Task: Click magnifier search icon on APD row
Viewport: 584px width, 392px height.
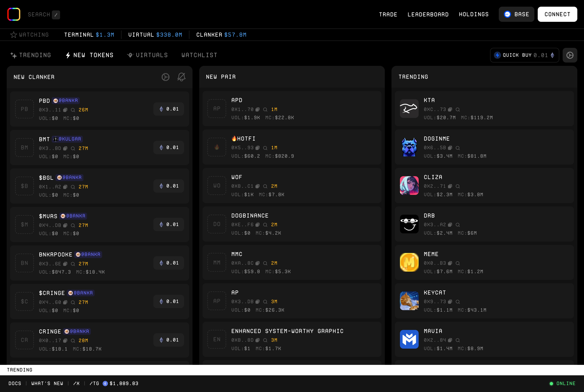Action: pyautogui.click(x=265, y=109)
